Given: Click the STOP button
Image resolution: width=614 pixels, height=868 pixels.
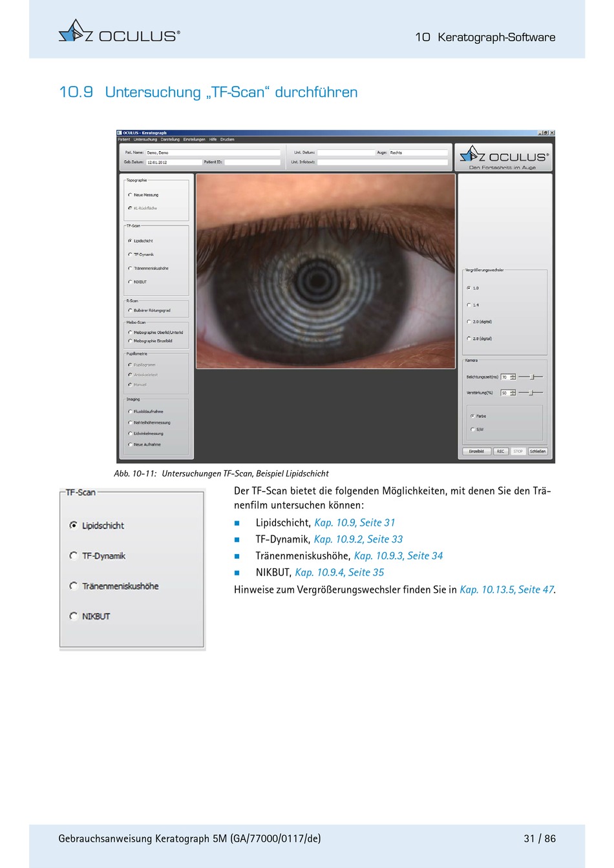Looking at the screenshot, I should [518, 451].
